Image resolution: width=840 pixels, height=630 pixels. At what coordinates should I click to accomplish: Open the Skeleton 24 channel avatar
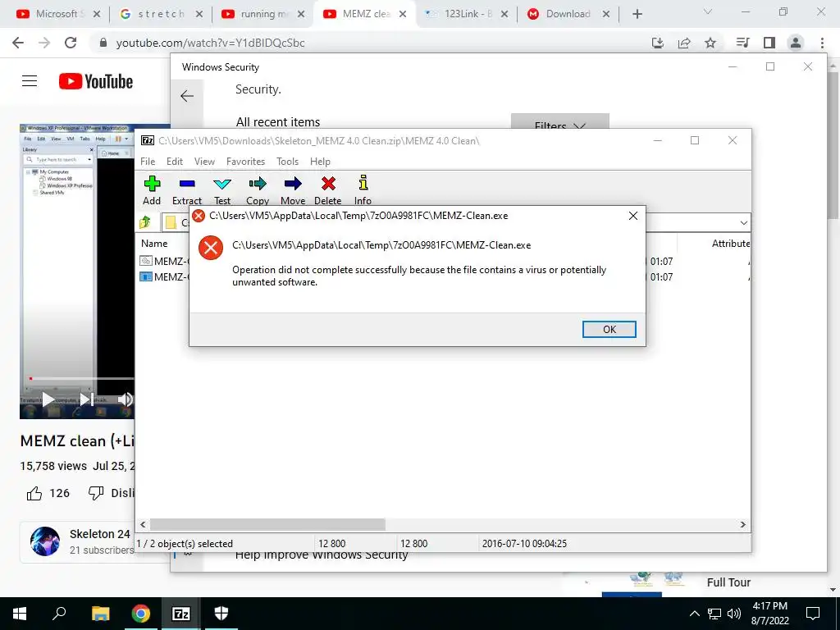[x=45, y=541]
